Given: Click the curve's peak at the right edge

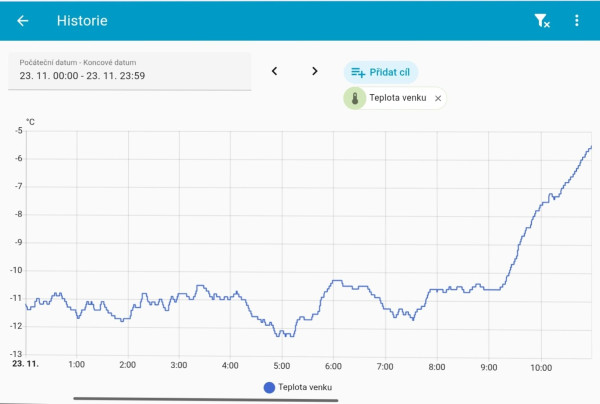Looking at the screenshot, I should 590,148.
